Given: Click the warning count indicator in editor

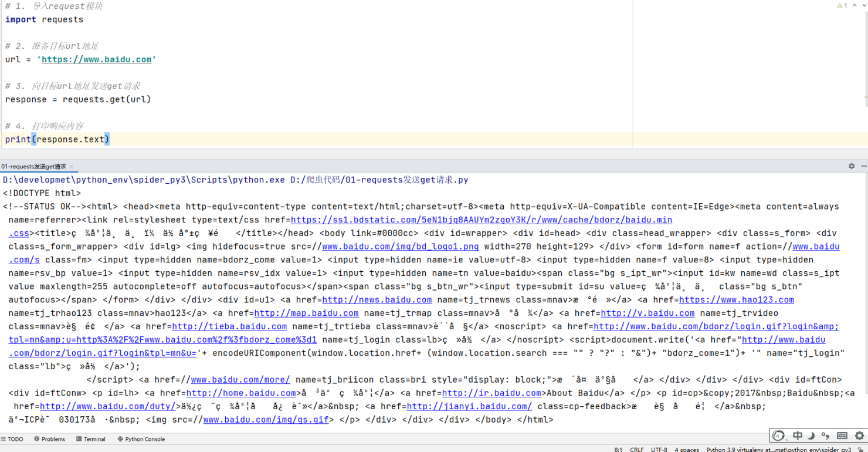Looking at the screenshot, I should (842, 5).
